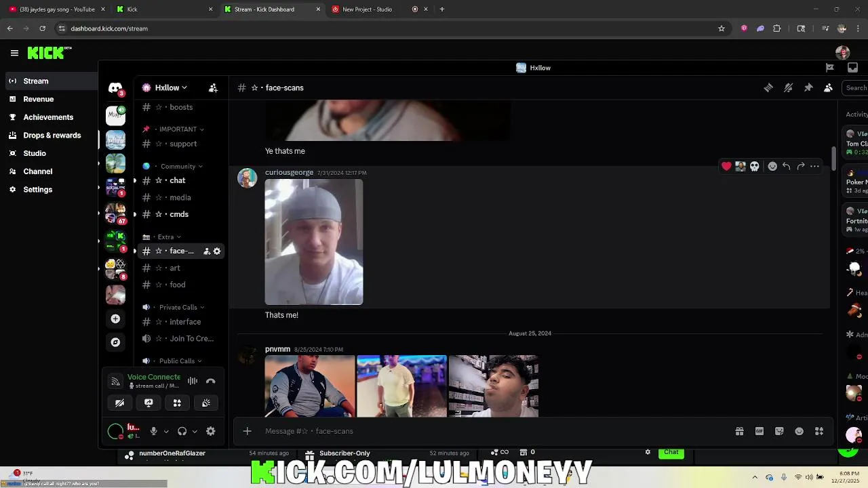Open Kick Channel menu item
868x488 pixels.
pos(37,171)
